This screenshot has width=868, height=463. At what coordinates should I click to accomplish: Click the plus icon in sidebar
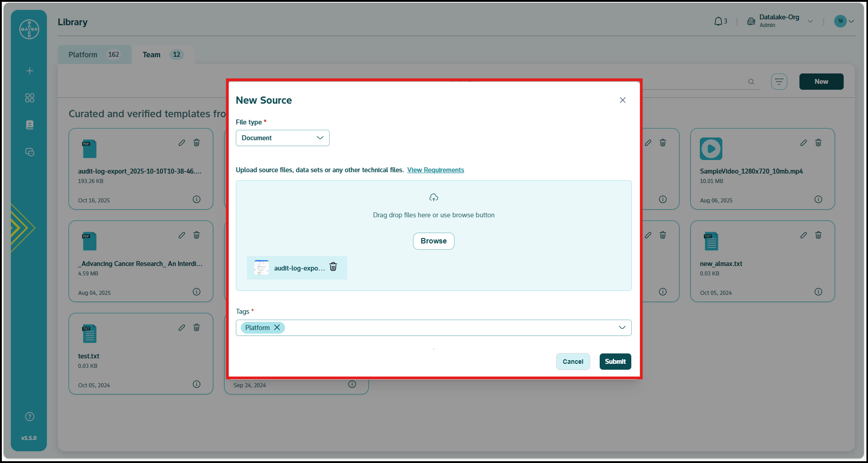30,71
